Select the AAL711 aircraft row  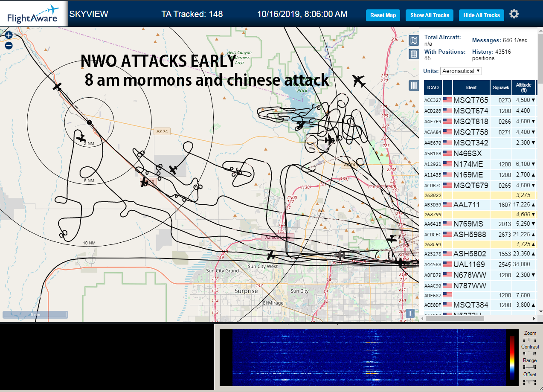click(480, 205)
